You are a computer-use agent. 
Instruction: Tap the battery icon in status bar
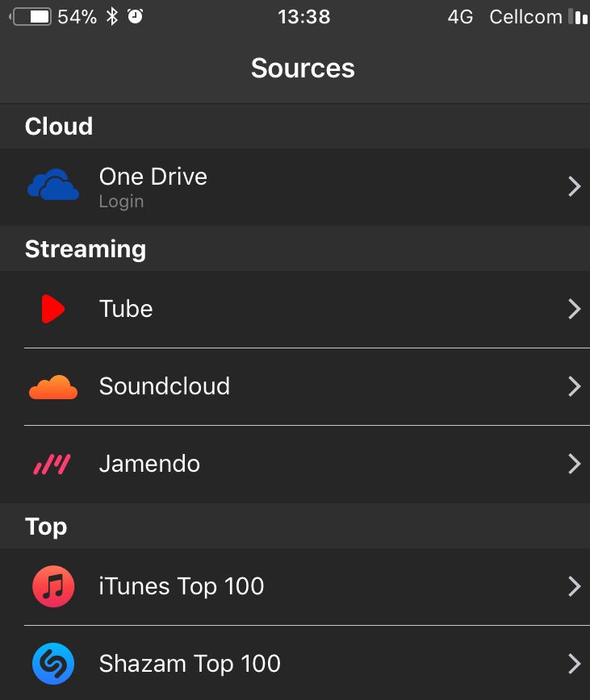(x=31, y=17)
